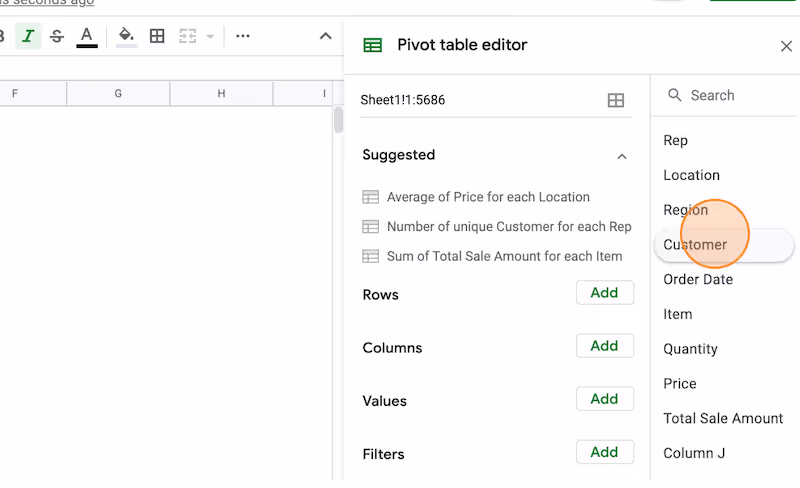Click Add next to Columns
Viewport: 800px width, 488px height.
pos(605,346)
